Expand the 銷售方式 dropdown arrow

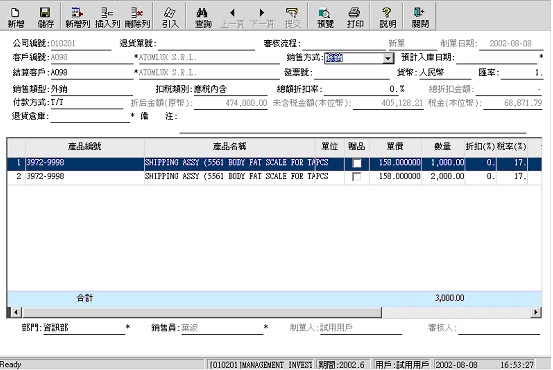click(x=388, y=58)
